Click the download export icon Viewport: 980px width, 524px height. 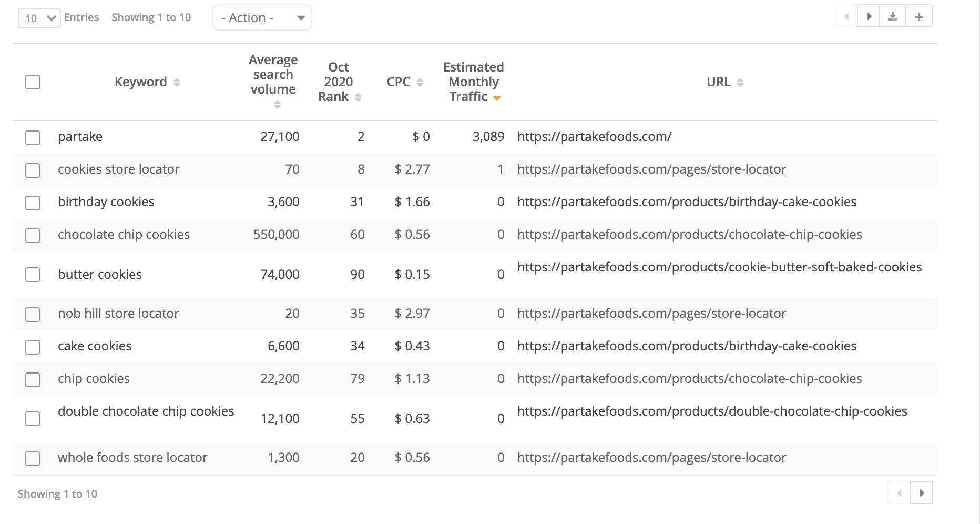click(x=893, y=16)
